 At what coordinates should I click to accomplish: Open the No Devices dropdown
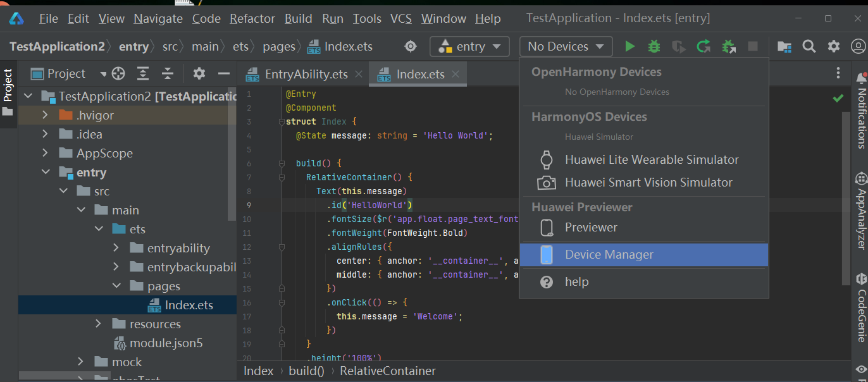click(x=566, y=46)
